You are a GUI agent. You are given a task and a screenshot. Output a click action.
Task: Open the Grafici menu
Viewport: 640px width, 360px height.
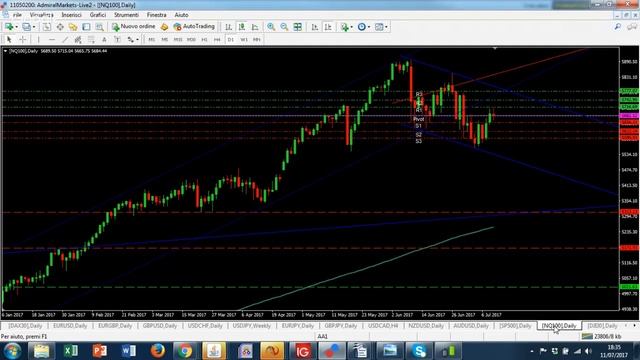[x=98, y=15]
